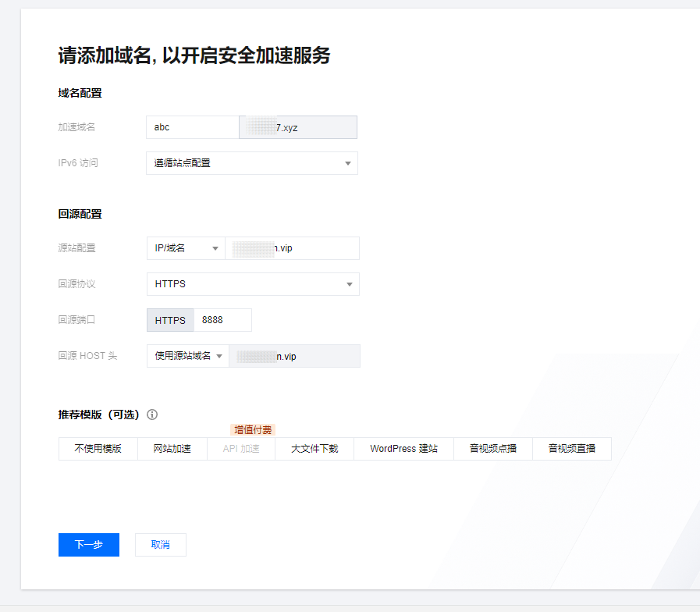Click the 取消 button
This screenshot has width=700, height=612.
161,545
